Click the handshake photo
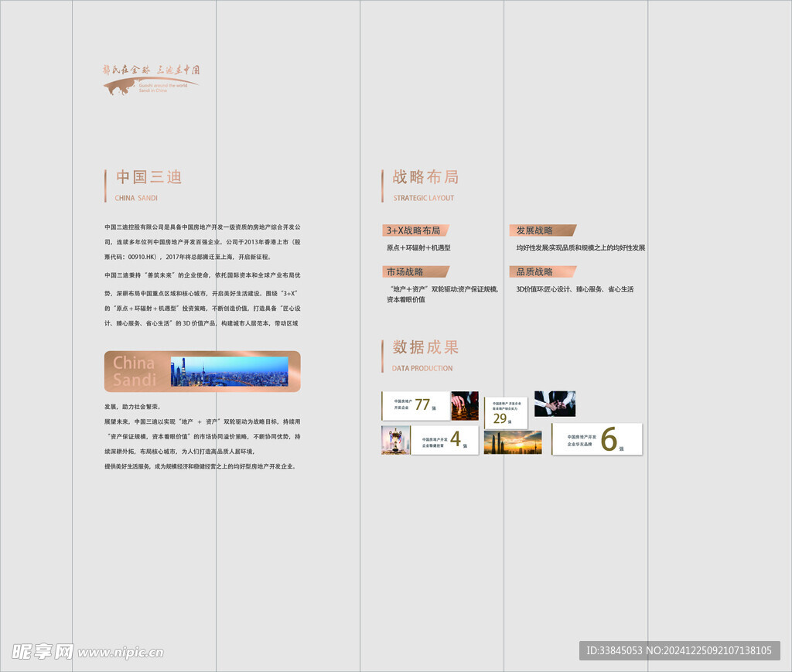Viewport: 792px width, 672px height. tap(555, 404)
